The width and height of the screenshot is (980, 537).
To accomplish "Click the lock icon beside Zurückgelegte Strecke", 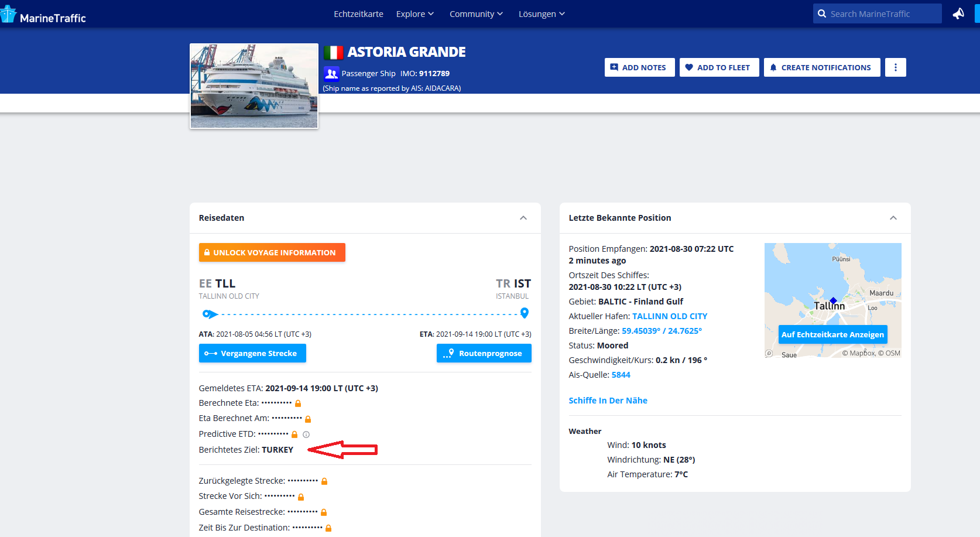I will (324, 481).
